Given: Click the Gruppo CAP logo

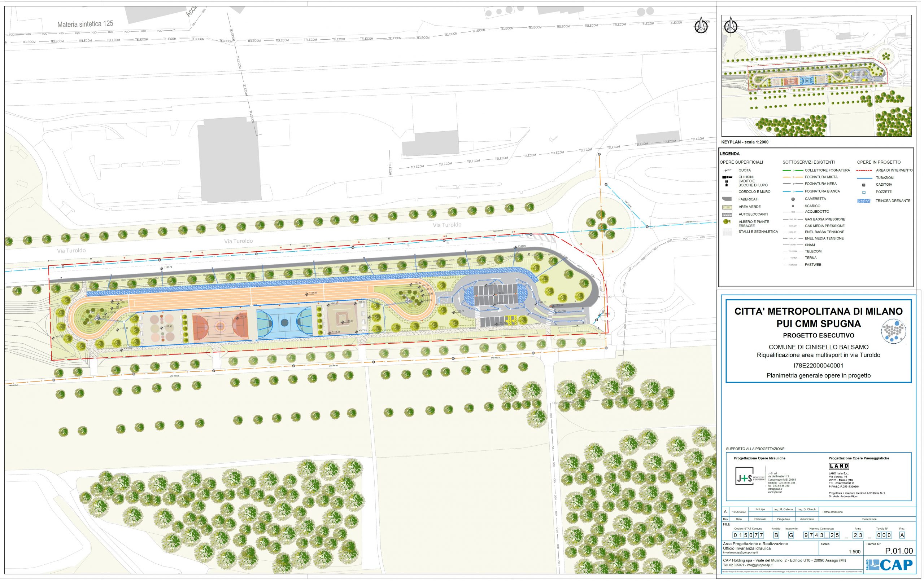Looking at the screenshot, I should pos(889,565).
